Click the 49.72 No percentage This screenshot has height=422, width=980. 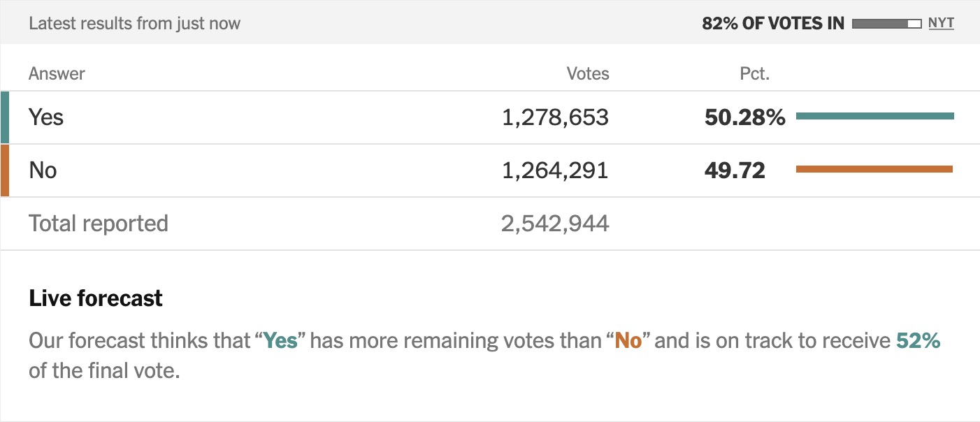click(x=735, y=170)
